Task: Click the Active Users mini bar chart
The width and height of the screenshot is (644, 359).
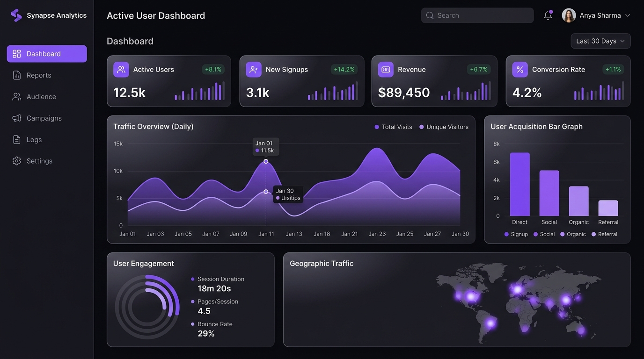Action: coord(199,91)
